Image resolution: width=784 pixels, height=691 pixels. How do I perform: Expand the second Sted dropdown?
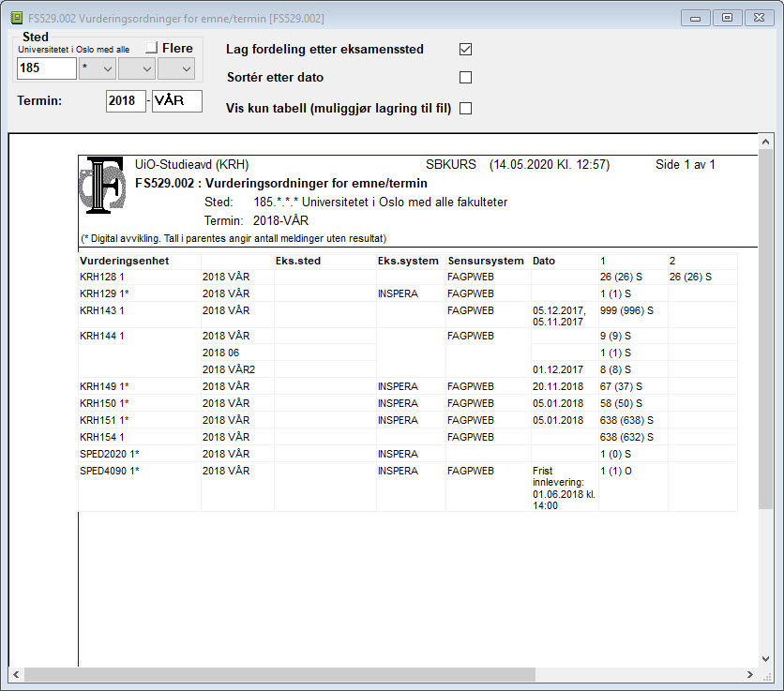point(137,68)
